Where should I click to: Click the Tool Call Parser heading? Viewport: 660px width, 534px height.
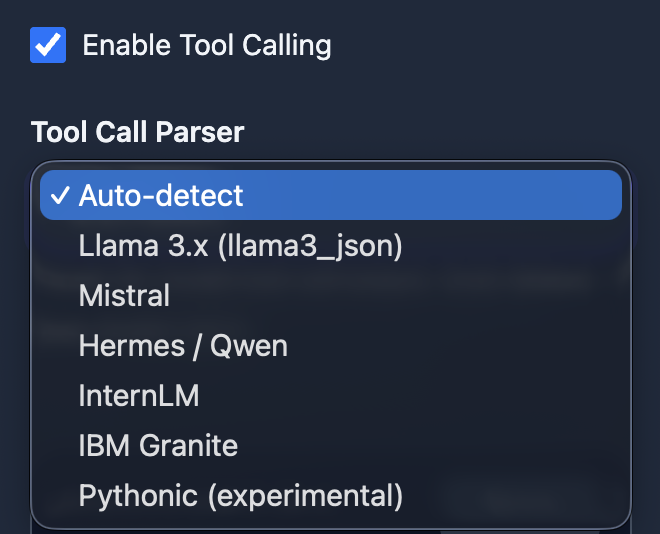[x=138, y=132]
